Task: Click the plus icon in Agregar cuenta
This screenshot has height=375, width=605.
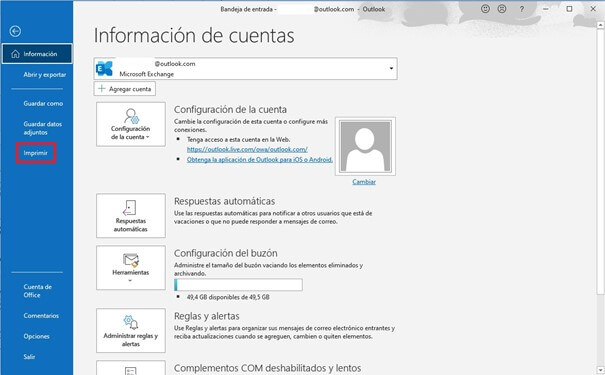Action: point(101,89)
